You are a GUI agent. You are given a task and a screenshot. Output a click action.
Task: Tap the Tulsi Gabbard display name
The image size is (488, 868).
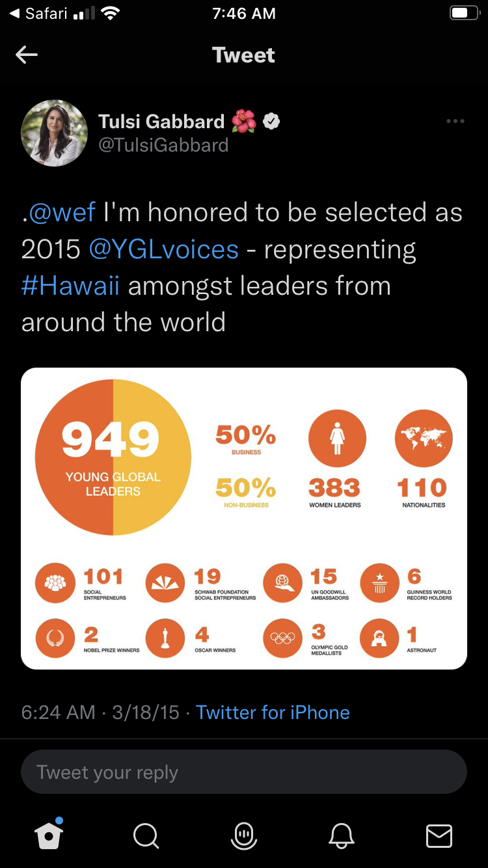(161, 121)
